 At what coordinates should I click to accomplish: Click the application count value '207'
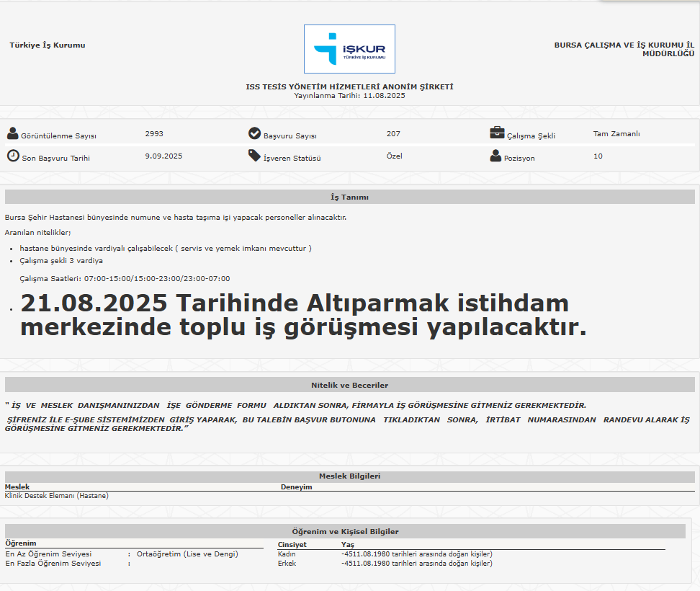coord(393,133)
